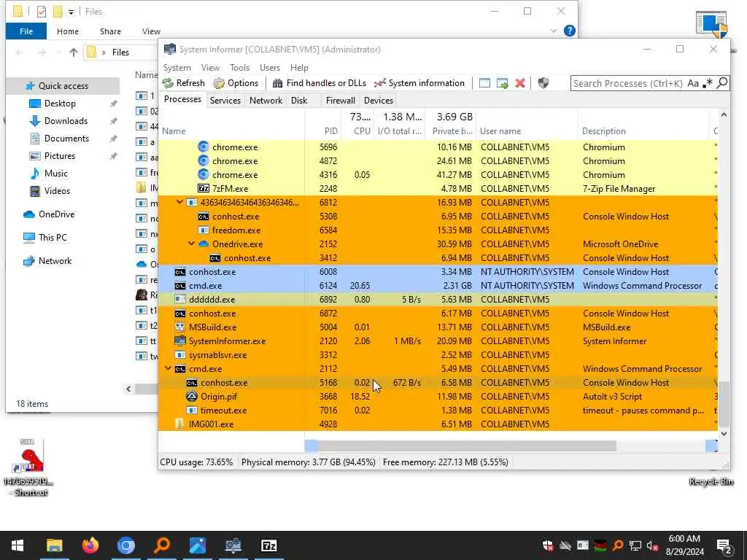The width and height of the screenshot is (747, 560).
Task: Open Downloads in Explorer sidebar
Action: pos(66,121)
